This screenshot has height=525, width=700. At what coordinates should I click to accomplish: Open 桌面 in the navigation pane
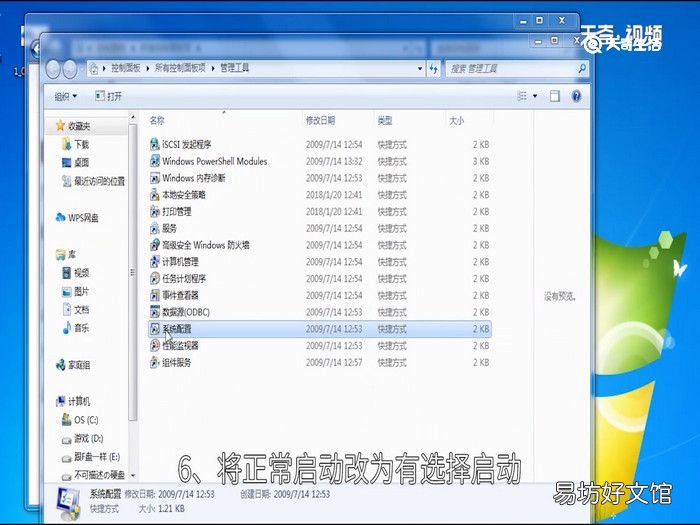(x=75, y=162)
